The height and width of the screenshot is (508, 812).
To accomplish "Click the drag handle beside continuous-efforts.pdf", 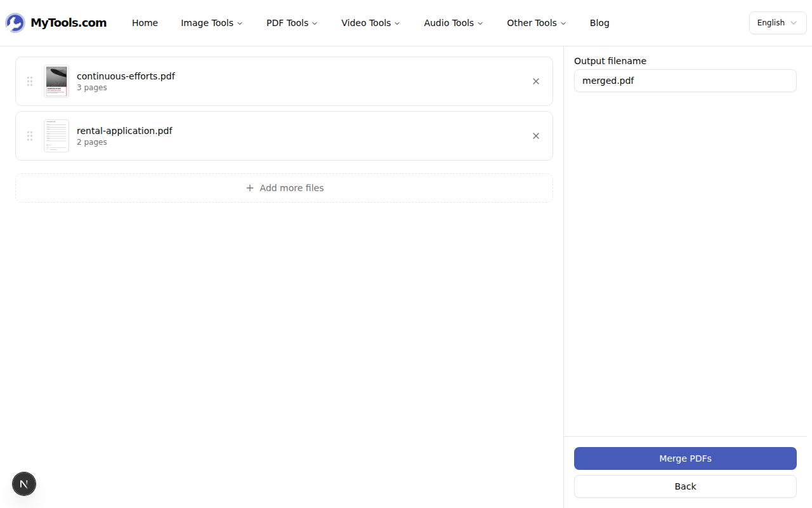I will pyautogui.click(x=29, y=81).
